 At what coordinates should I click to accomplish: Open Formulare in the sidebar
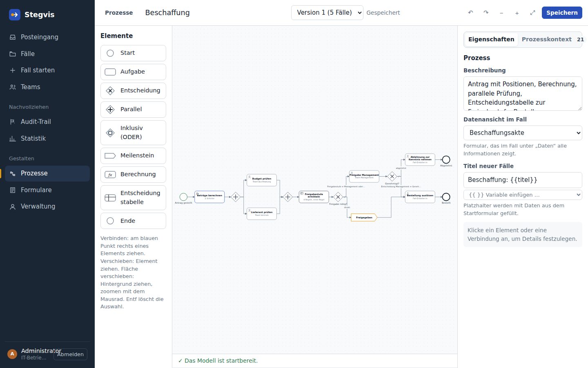click(x=47, y=190)
